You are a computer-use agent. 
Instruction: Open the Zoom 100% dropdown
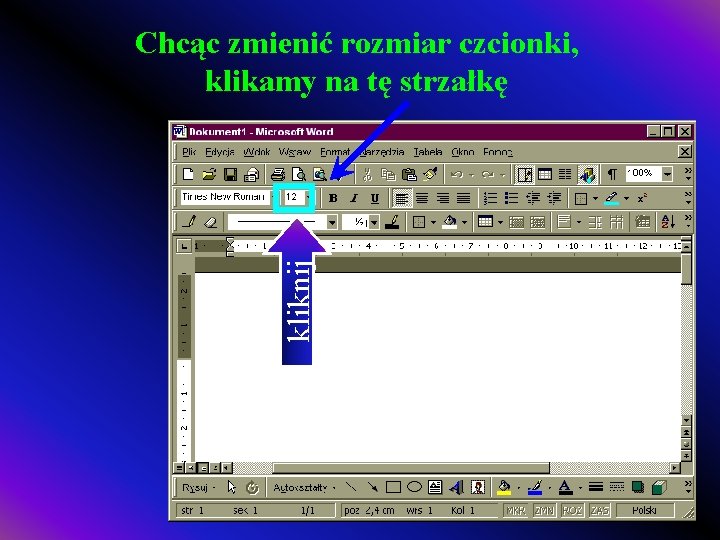click(667, 174)
